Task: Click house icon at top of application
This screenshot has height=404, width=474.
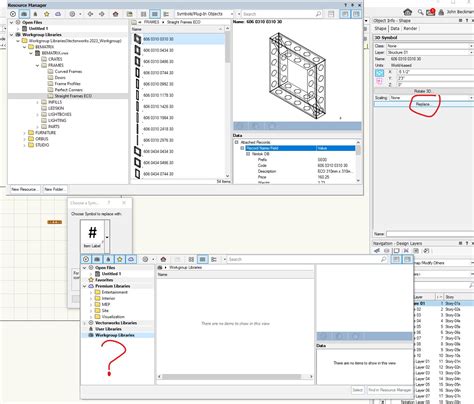Action: click(407, 12)
